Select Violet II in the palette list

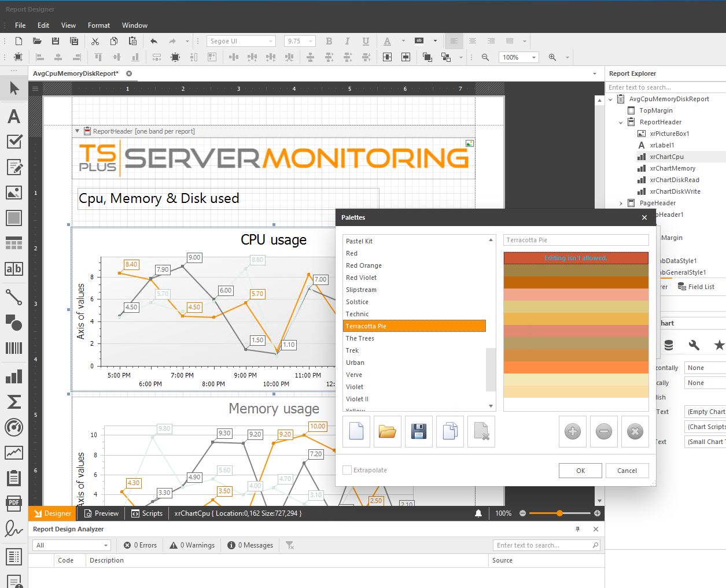tap(357, 399)
